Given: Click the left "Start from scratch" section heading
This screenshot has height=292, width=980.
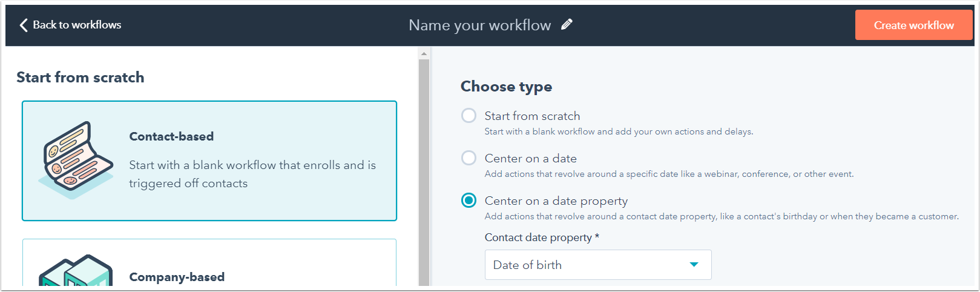Looking at the screenshot, I should click(x=81, y=78).
